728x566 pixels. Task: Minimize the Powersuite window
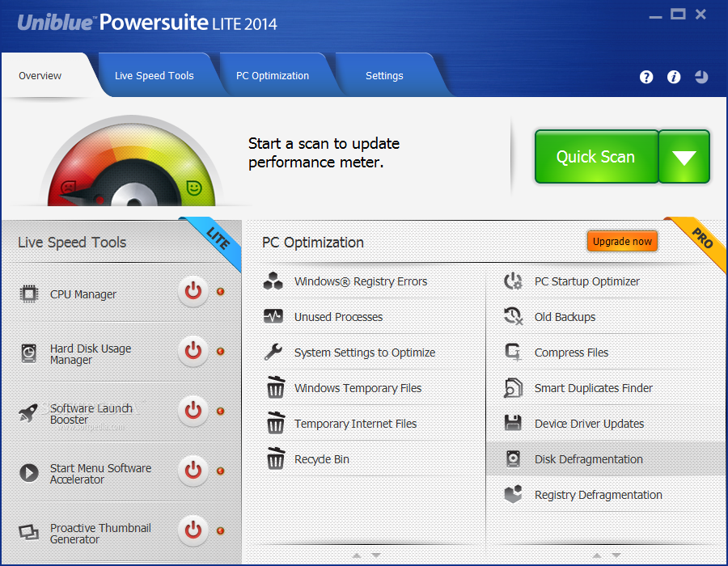tap(655, 17)
